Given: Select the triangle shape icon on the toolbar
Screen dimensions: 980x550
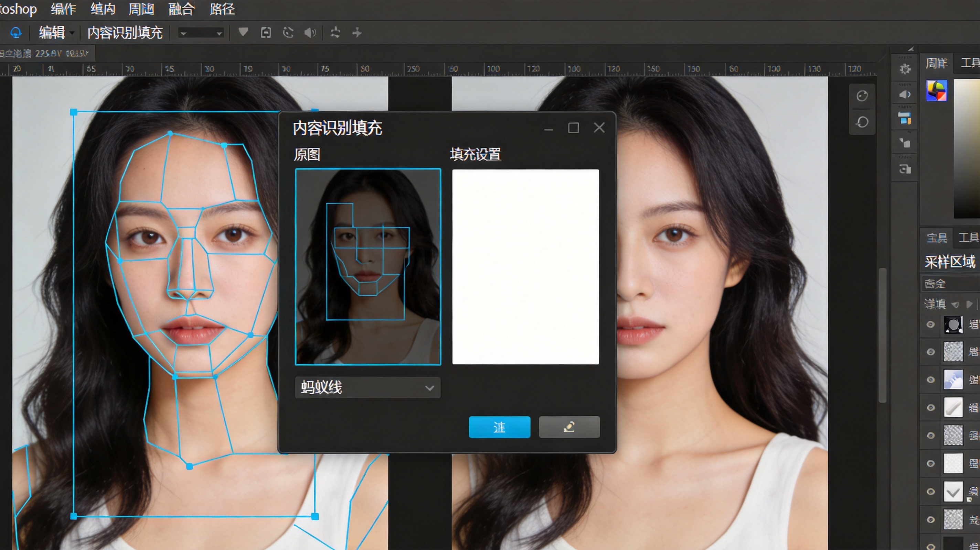Looking at the screenshot, I should pos(243,33).
